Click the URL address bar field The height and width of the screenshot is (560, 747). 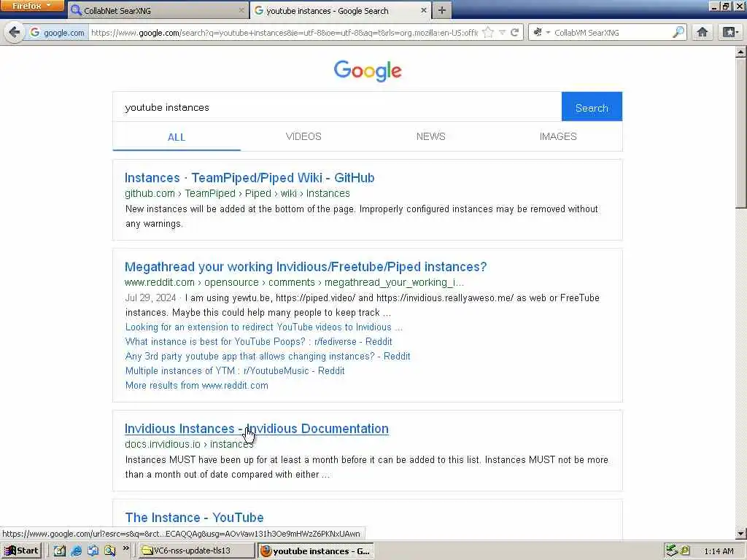pos(284,32)
